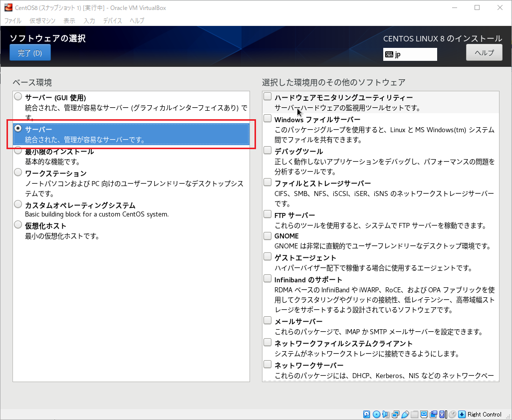Check Windows ファイルサーバー checkbox
512x420 pixels.
point(267,118)
